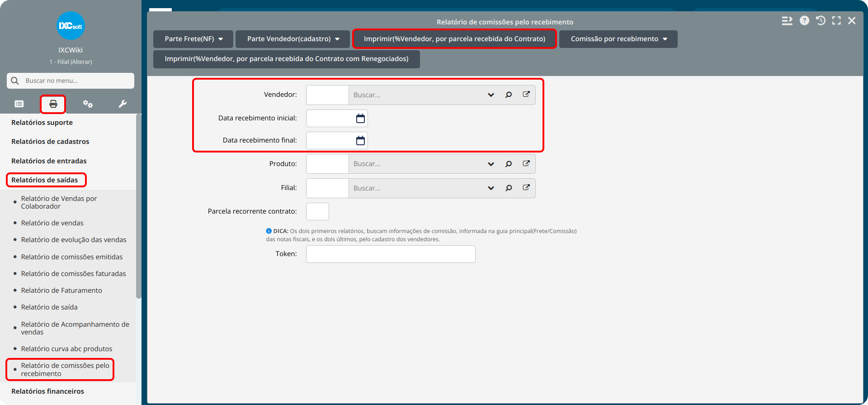Expand the Vendedor dropdown chevron

click(x=491, y=95)
